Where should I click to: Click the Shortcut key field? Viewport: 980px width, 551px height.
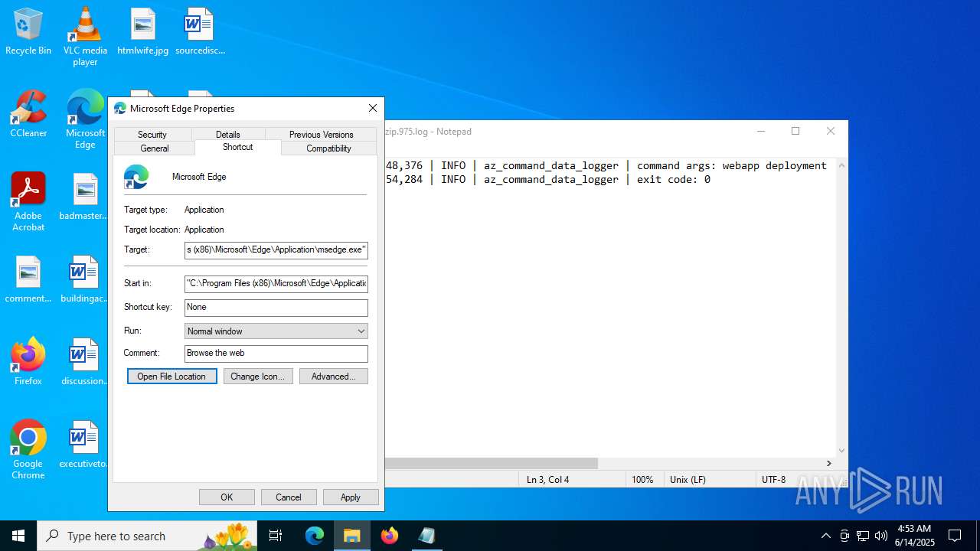276,307
